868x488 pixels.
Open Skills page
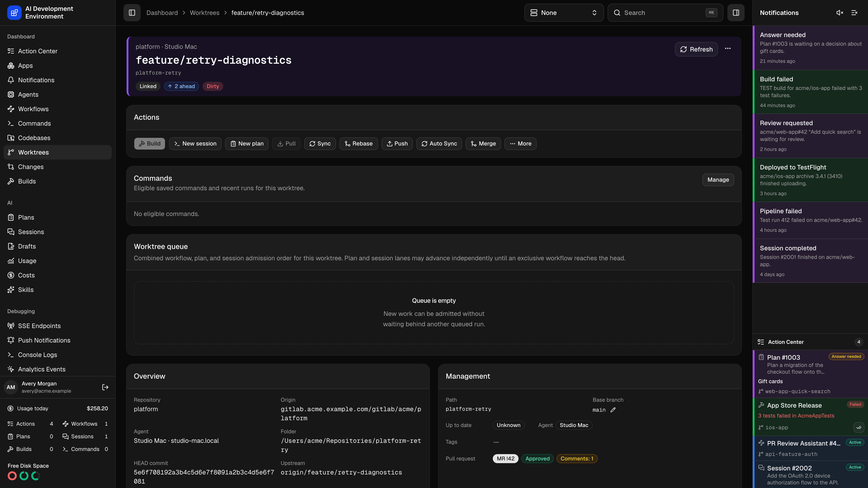[x=58, y=290]
